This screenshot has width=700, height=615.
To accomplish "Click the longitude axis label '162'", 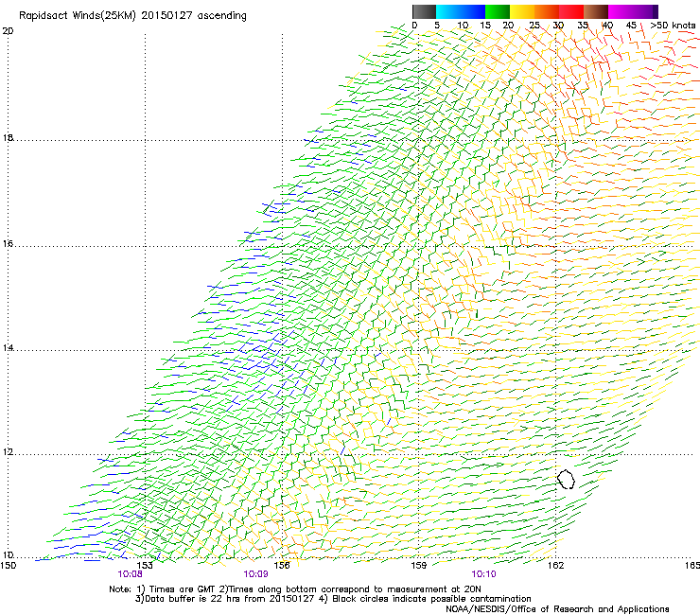I will (555, 566).
